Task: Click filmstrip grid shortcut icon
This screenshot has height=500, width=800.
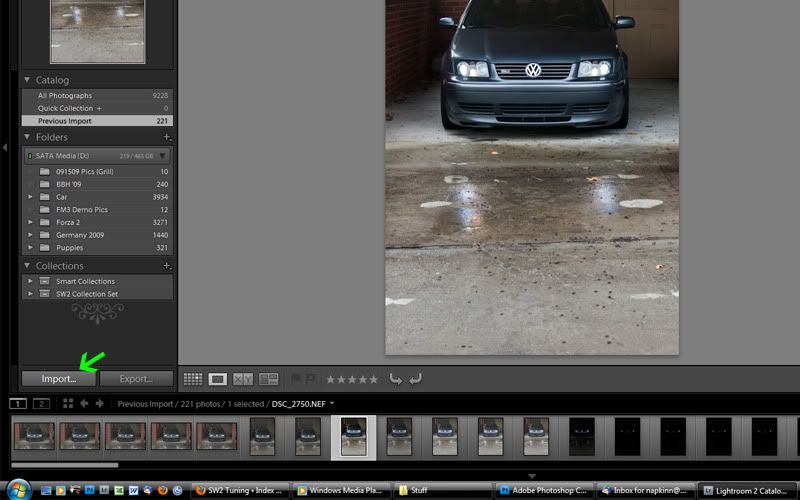Action: (x=68, y=404)
